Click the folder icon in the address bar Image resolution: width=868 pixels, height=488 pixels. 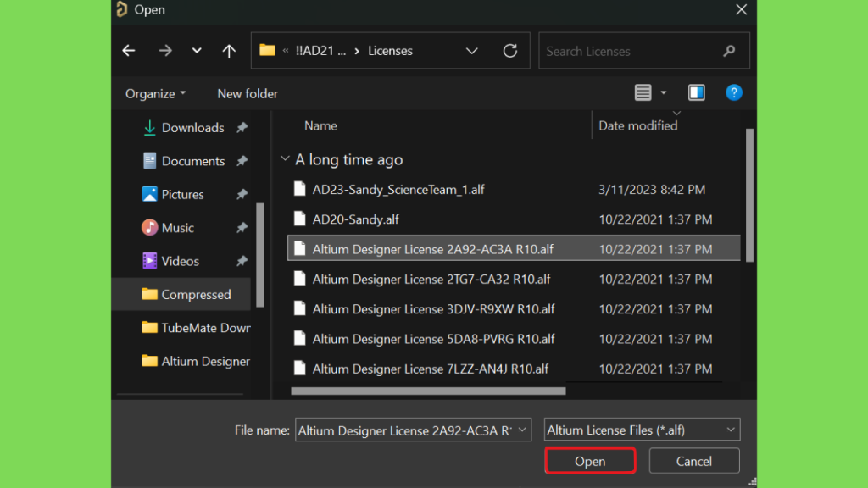[267, 50]
